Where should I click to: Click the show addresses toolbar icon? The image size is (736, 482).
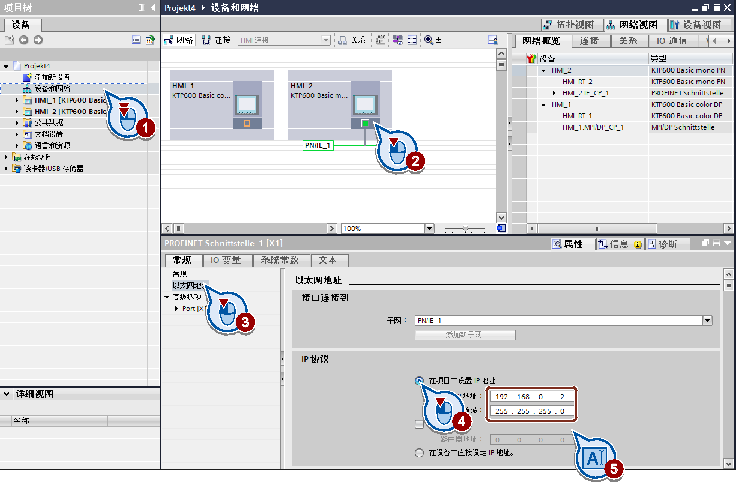[398, 40]
